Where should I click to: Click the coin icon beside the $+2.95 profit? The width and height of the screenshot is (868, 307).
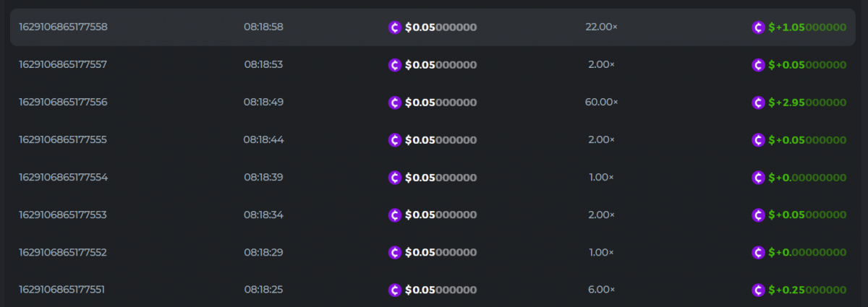click(x=758, y=103)
